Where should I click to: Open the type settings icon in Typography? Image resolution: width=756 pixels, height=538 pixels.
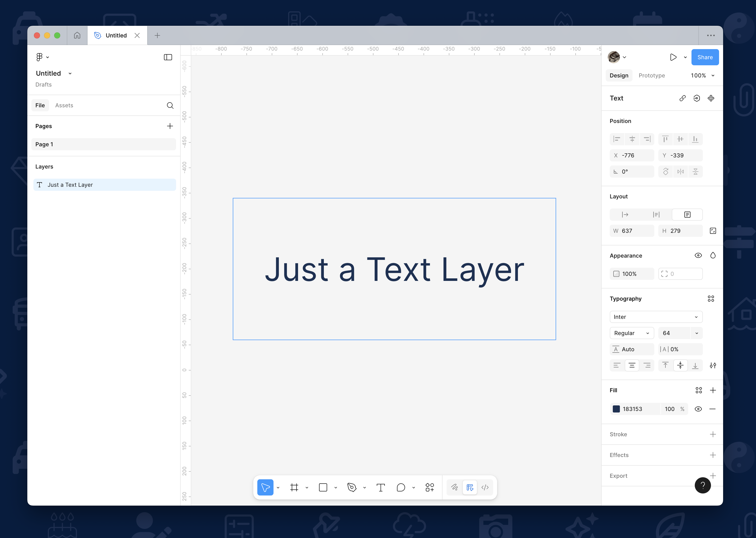(713, 365)
